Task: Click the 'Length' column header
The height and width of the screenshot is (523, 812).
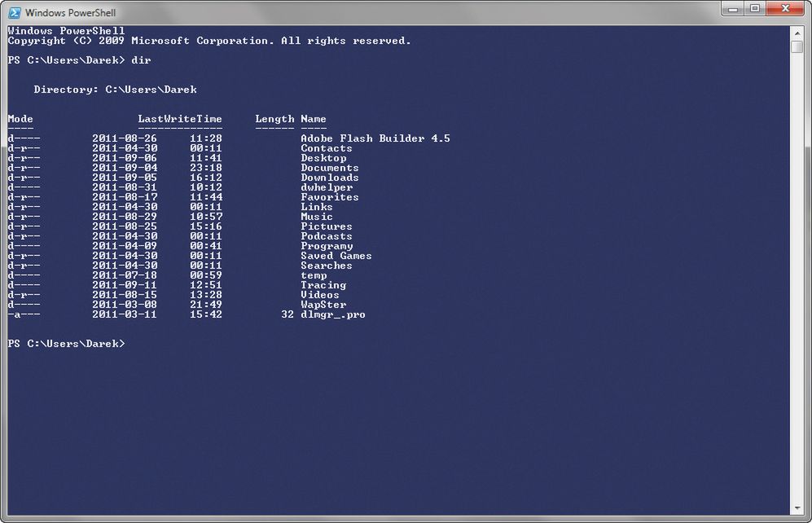Action: tap(274, 119)
